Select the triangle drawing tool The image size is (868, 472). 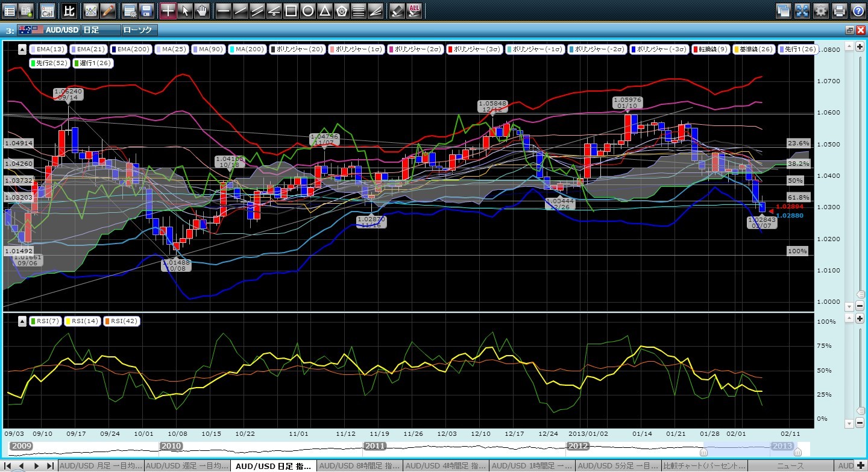(324, 10)
